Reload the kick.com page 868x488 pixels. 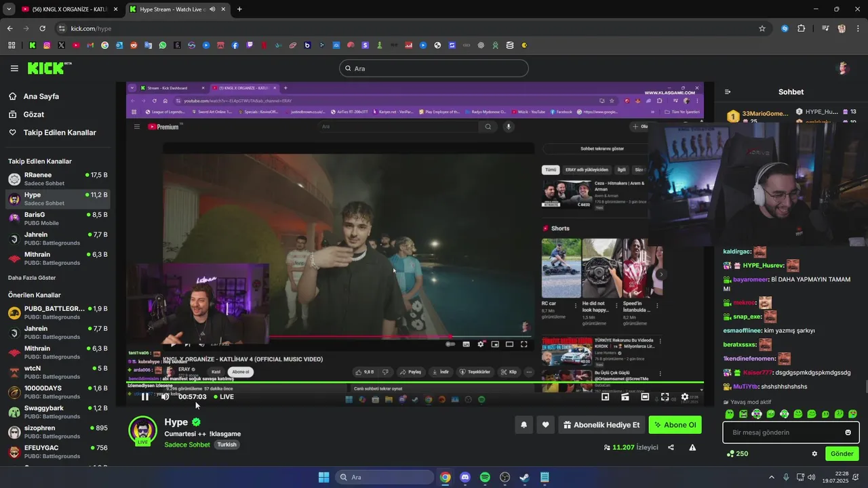43,28
